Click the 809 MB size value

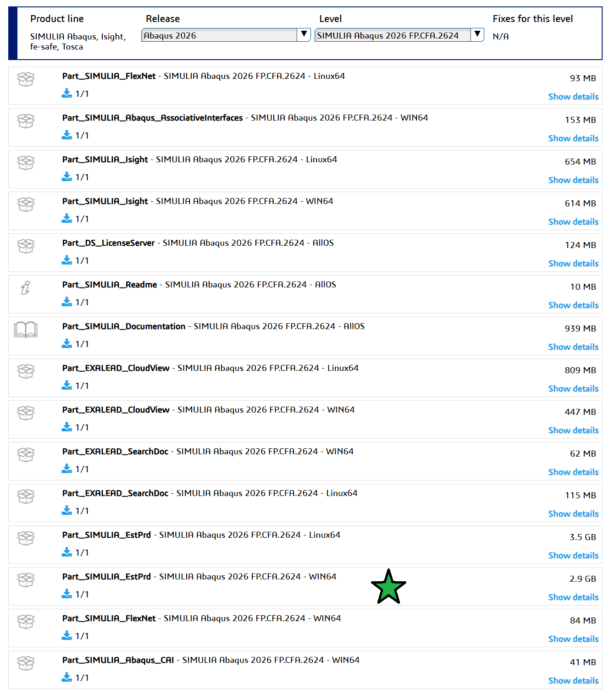tap(581, 370)
